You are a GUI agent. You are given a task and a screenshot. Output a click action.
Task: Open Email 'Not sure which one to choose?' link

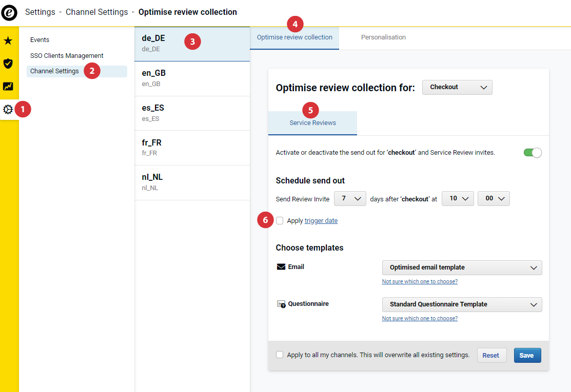[x=420, y=281]
